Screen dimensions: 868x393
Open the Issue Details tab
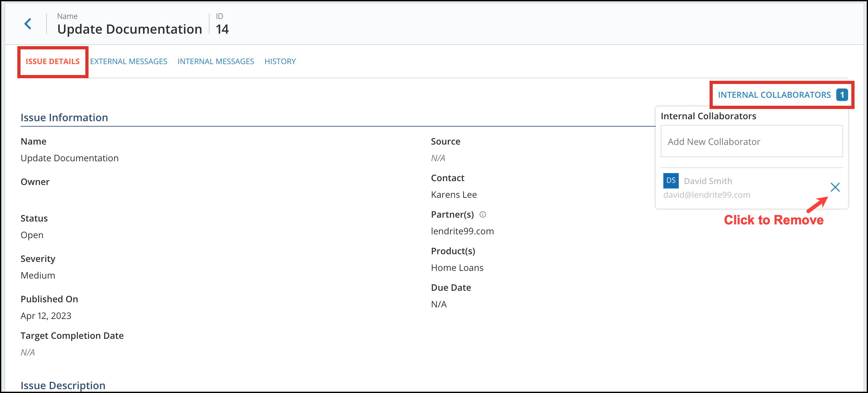[53, 62]
